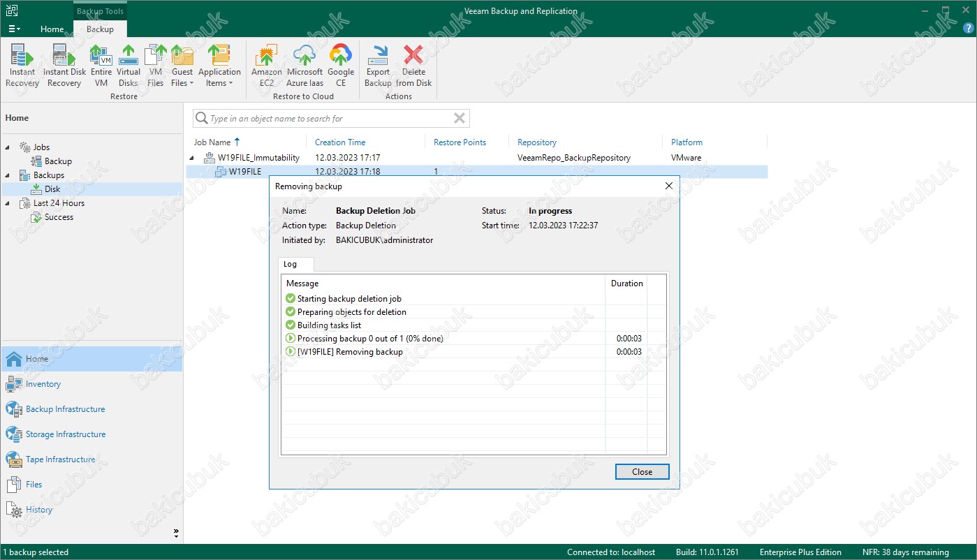Image resolution: width=977 pixels, height=560 pixels.
Task: Open the help question mark icon
Action: tap(968, 28)
